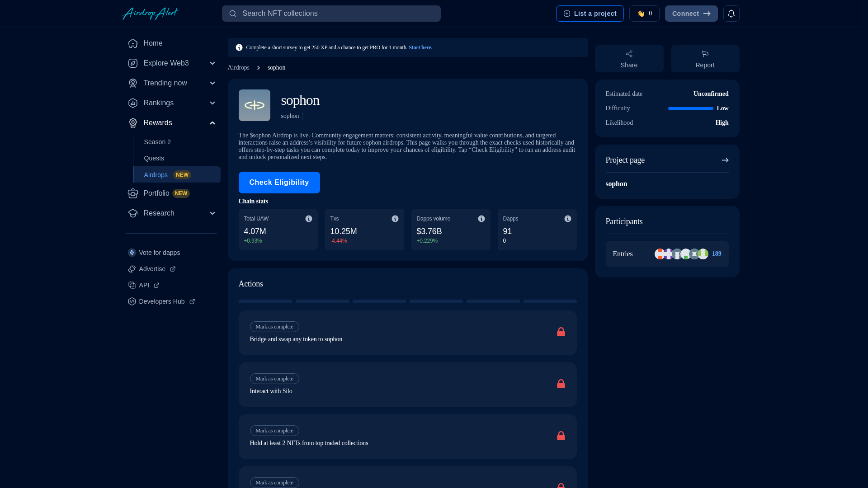The image size is (868, 488).
Task: Click info icon on Total UAW card
Action: point(309,219)
